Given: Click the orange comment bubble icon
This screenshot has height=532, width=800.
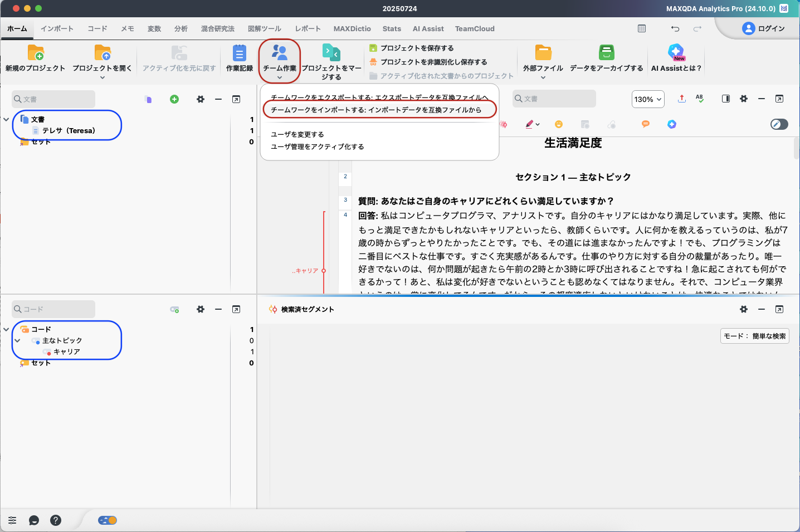Looking at the screenshot, I should 646,124.
